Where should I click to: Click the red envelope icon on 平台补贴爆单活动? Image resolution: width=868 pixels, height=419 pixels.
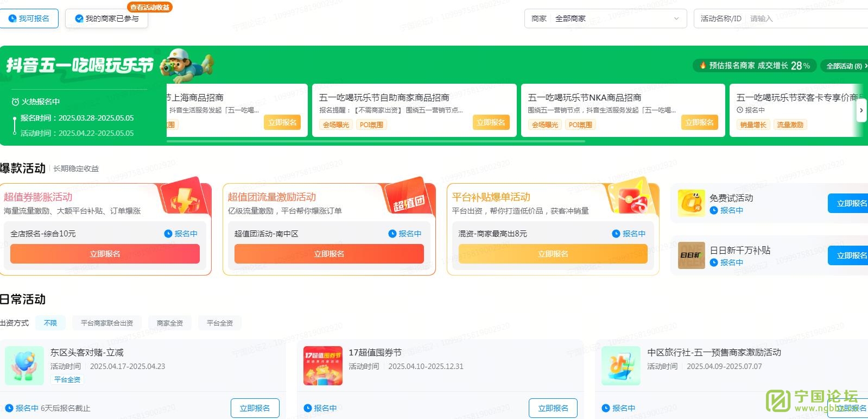pyautogui.click(x=633, y=199)
